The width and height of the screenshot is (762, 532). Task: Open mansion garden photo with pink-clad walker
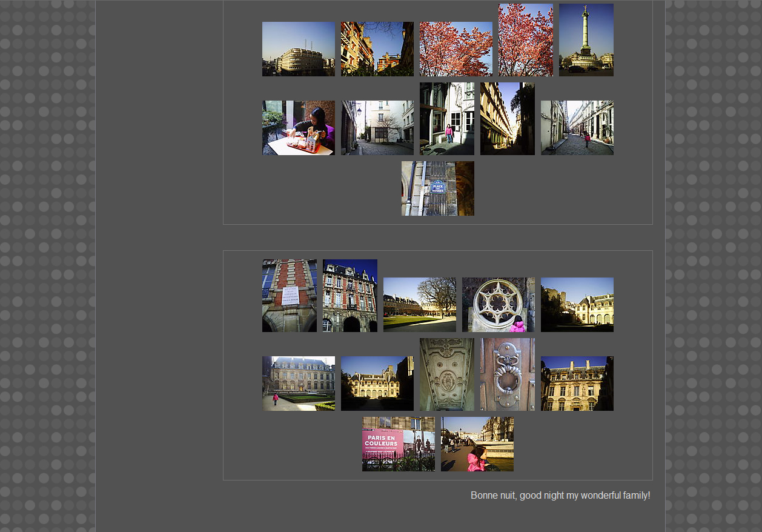pos(298,384)
